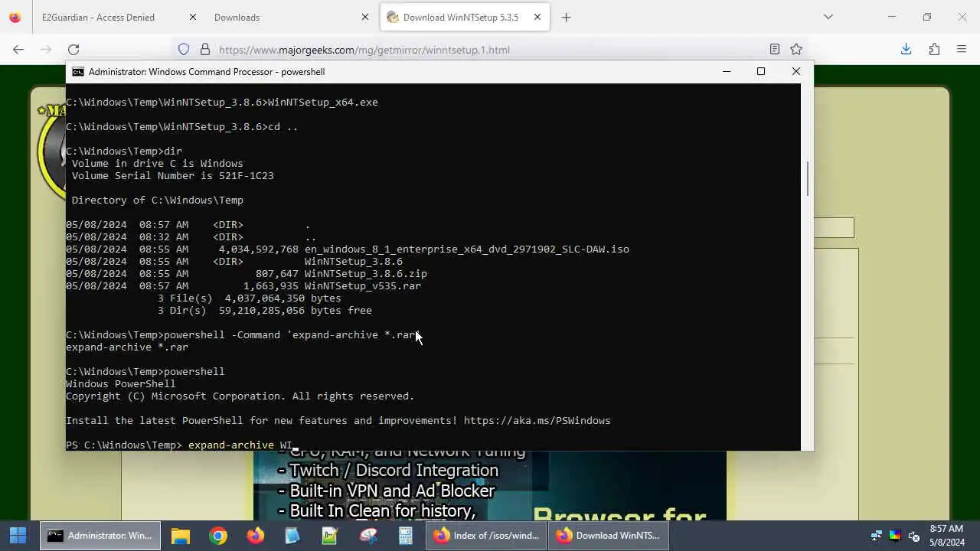Open the colorful display tray icon

point(895,536)
